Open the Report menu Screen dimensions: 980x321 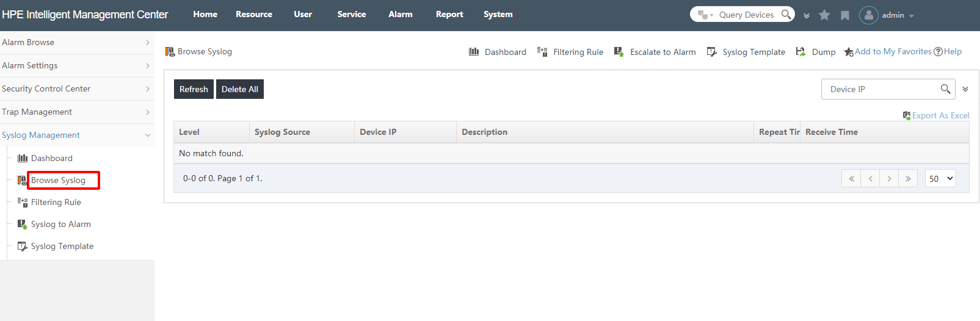tap(449, 14)
